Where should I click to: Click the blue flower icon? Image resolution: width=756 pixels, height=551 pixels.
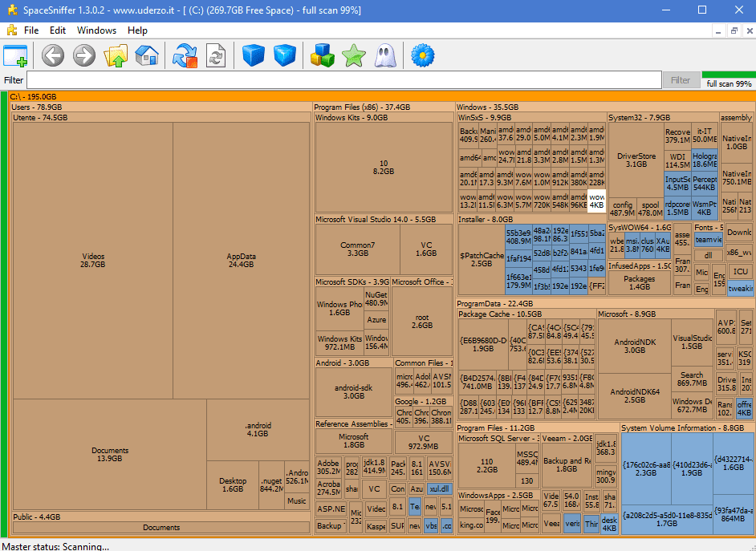[422, 55]
